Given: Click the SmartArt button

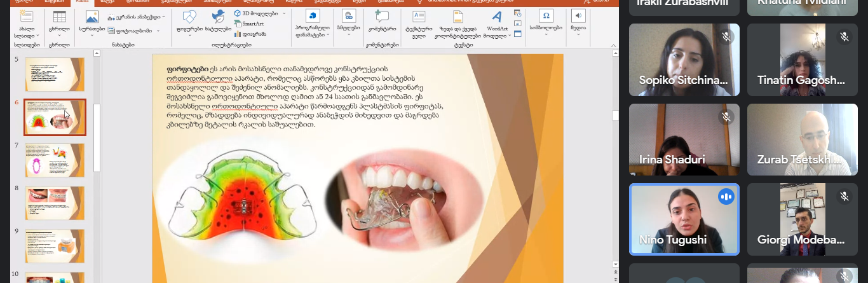Looking at the screenshot, I should tap(248, 23).
